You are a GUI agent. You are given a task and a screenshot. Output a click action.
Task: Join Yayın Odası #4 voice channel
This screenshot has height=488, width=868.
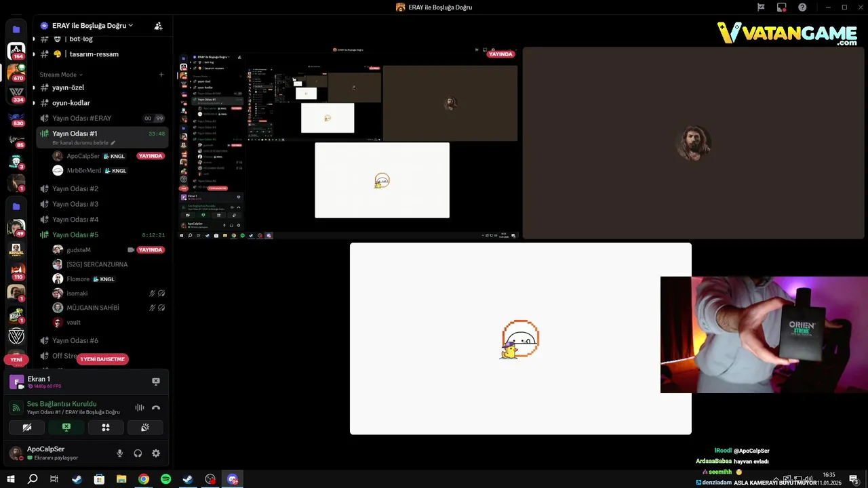(102, 220)
